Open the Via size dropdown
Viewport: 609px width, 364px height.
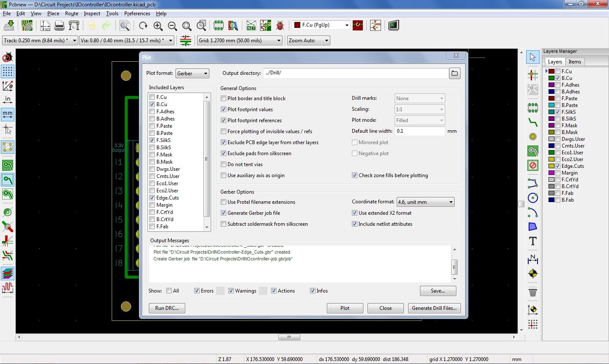pyautogui.click(x=127, y=41)
